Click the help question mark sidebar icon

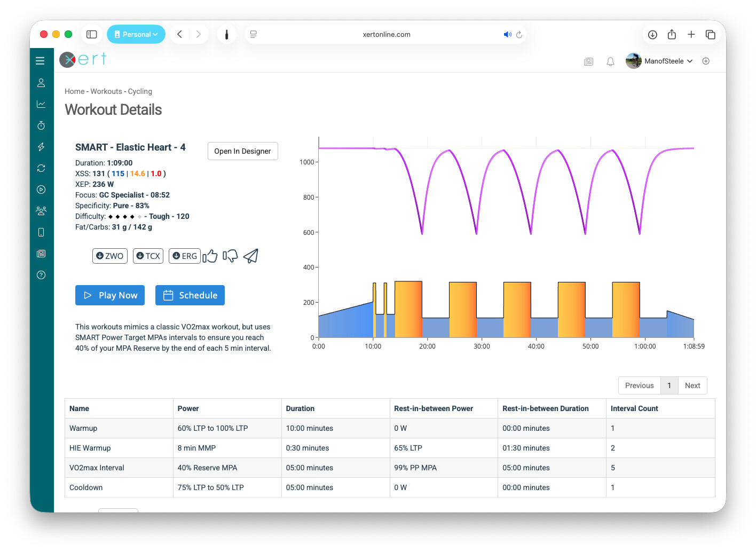tap(41, 275)
